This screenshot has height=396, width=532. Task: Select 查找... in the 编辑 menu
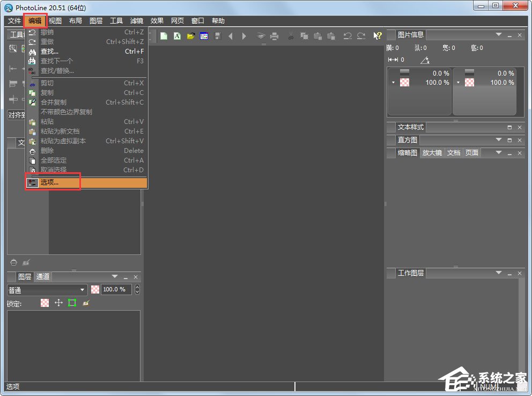click(x=87, y=51)
